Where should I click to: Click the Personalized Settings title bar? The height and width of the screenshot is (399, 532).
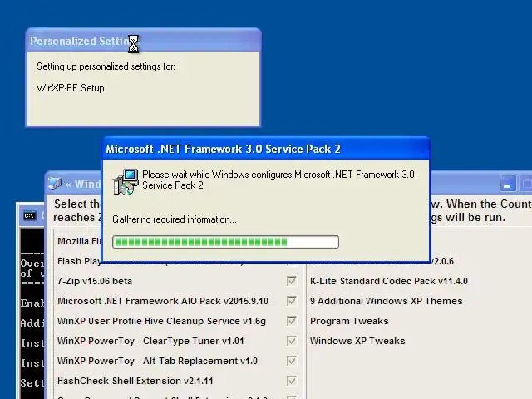(143, 41)
